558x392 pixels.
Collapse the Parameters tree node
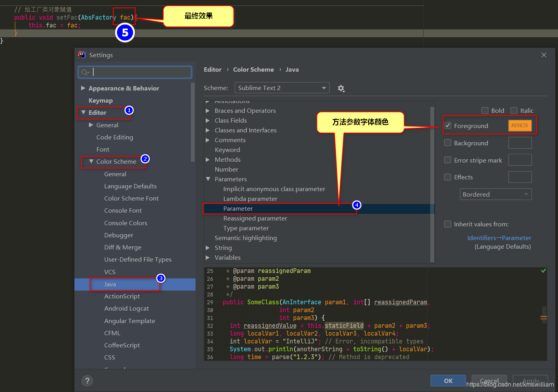(x=208, y=179)
